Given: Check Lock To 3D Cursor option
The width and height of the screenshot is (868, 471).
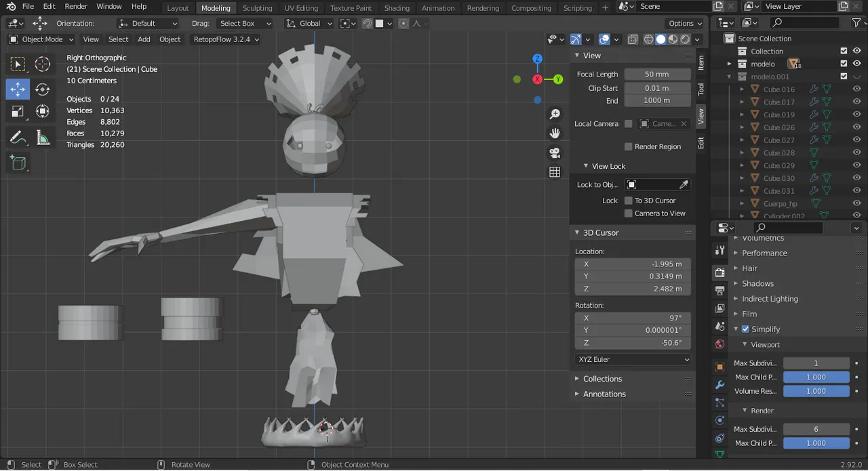Looking at the screenshot, I should pyautogui.click(x=629, y=201).
